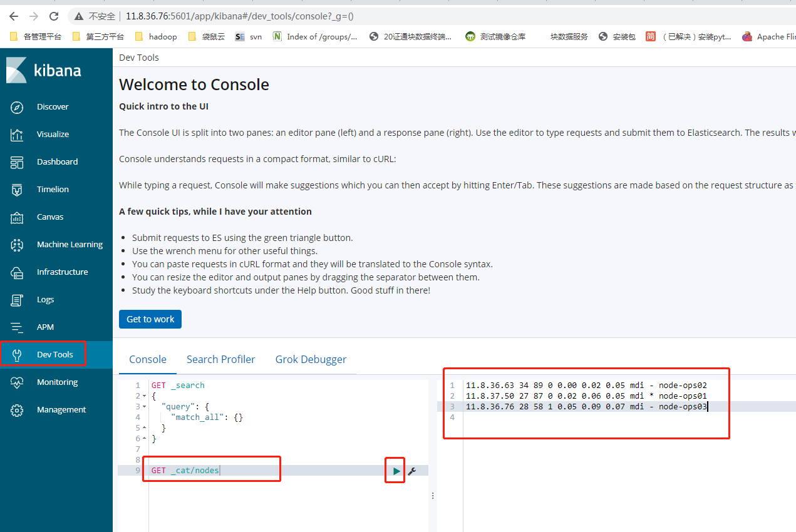
Task: Collapse code fold arrow on line 3
Action: (x=145, y=407)
